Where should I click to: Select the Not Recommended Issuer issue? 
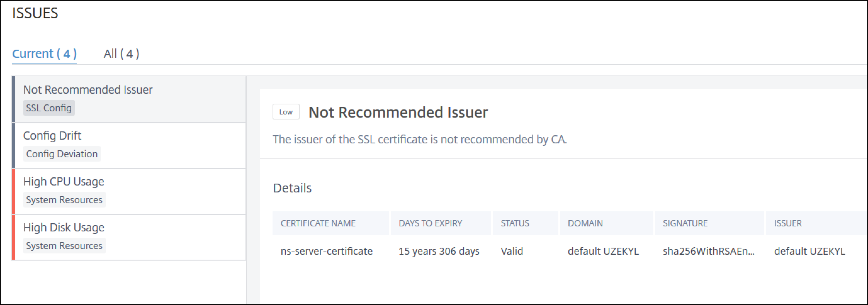point(129,99)
